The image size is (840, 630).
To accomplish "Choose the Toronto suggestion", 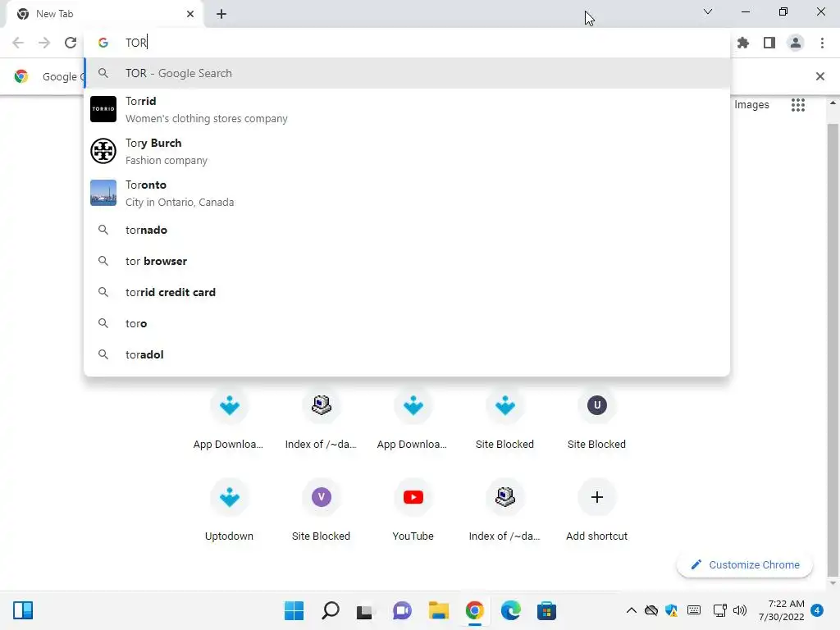I will 407,193.
